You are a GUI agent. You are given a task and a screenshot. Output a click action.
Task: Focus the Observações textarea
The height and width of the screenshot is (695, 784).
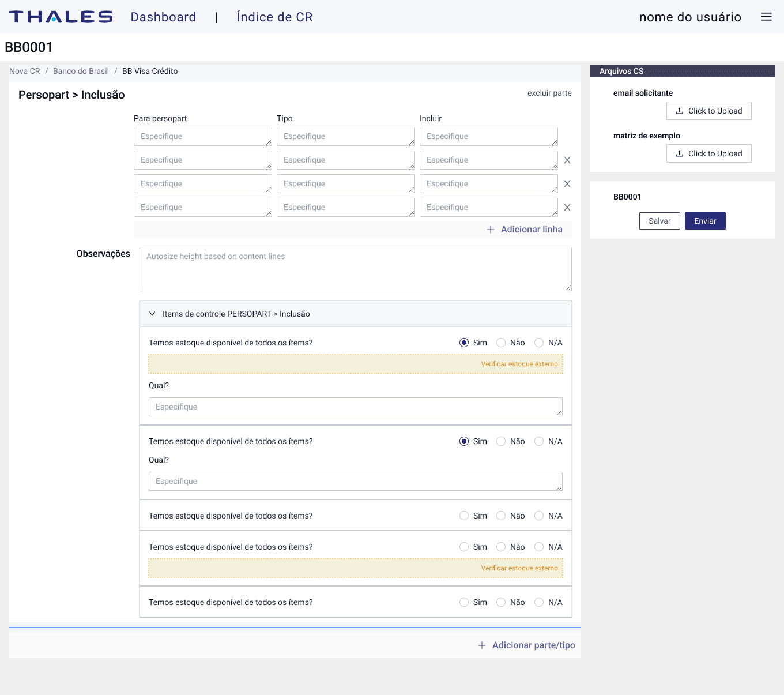[x=356, y=269]
